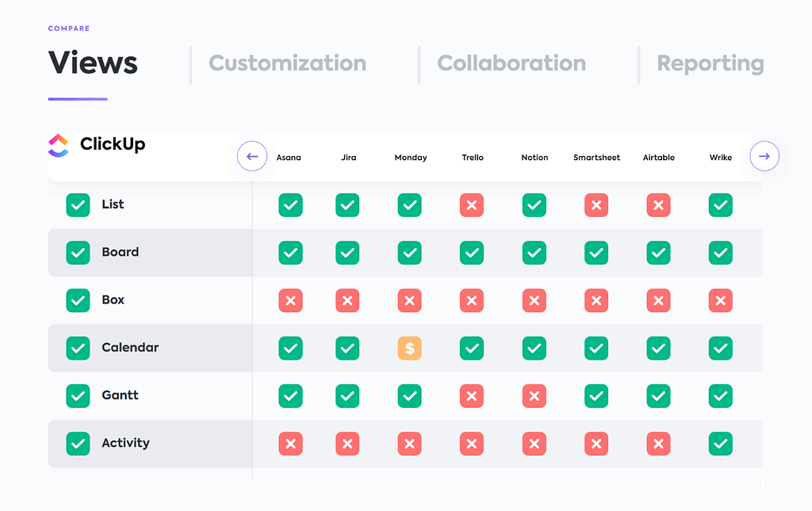
Task: Click the Smartsheet column header
Action: coord(596,157)
